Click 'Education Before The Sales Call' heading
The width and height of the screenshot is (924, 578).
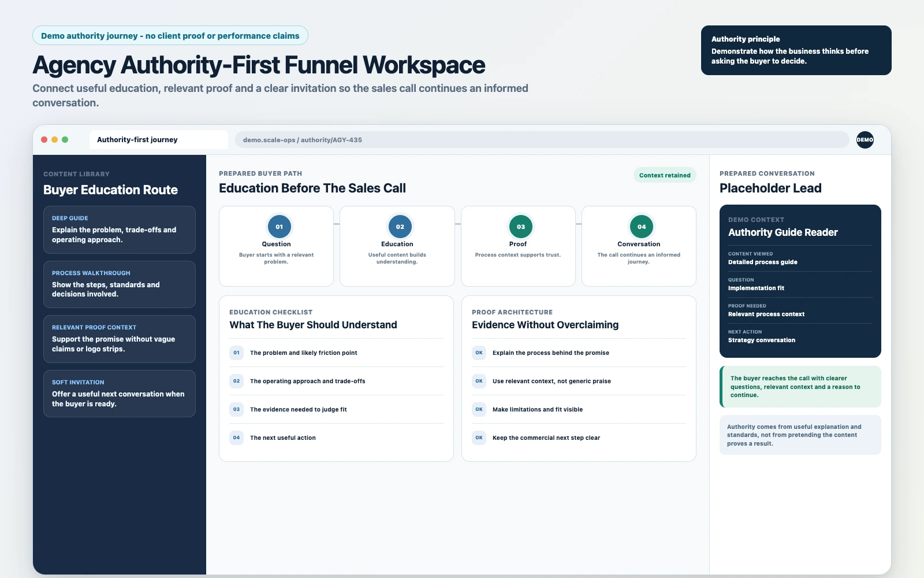pos(312,188)
